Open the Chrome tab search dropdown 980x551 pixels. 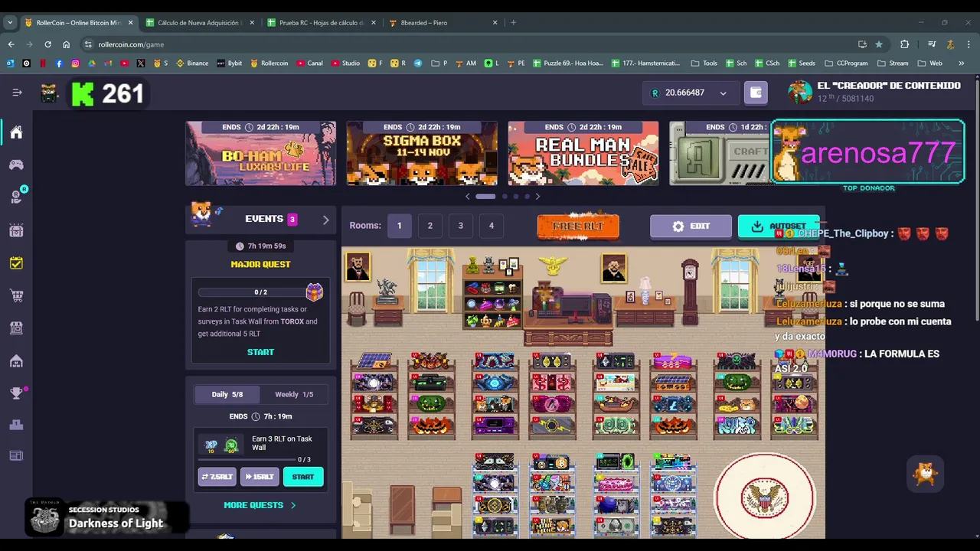pos(10,22)
